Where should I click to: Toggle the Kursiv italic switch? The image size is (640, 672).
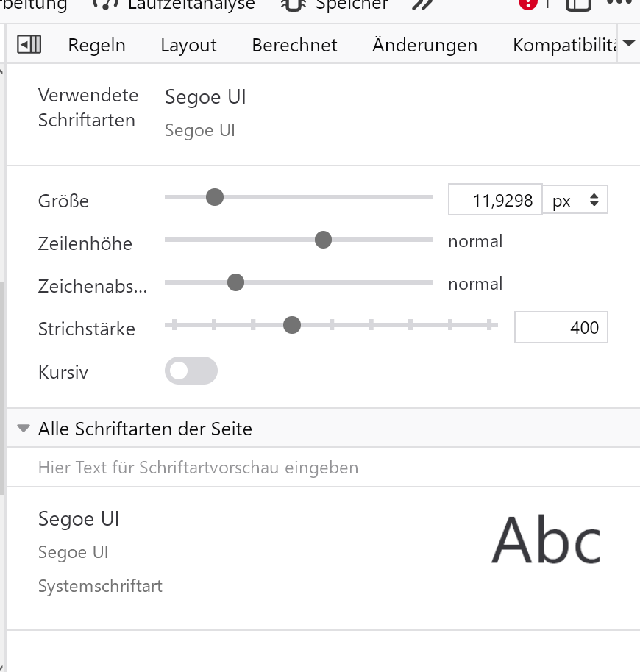(191, 371)
